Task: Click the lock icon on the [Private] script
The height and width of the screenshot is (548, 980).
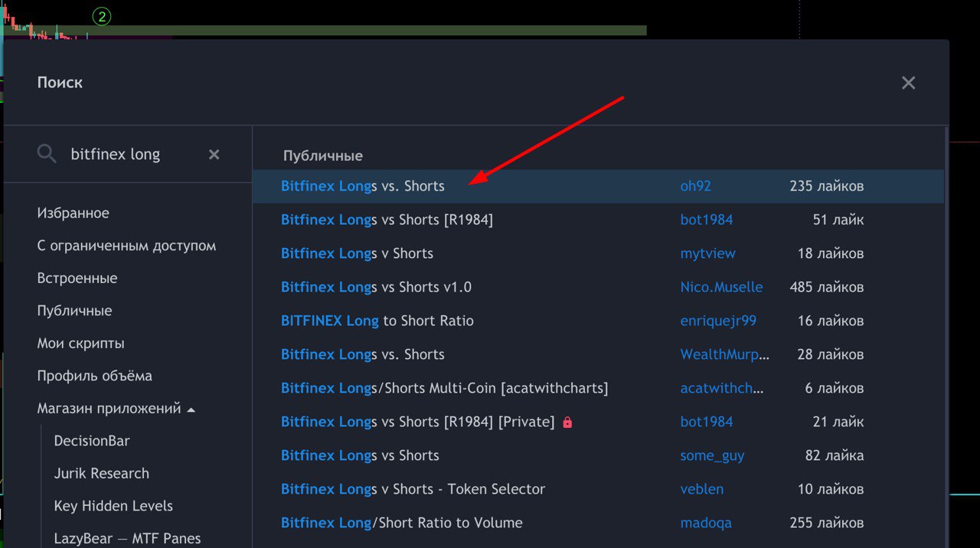Action: coord(567,422)
